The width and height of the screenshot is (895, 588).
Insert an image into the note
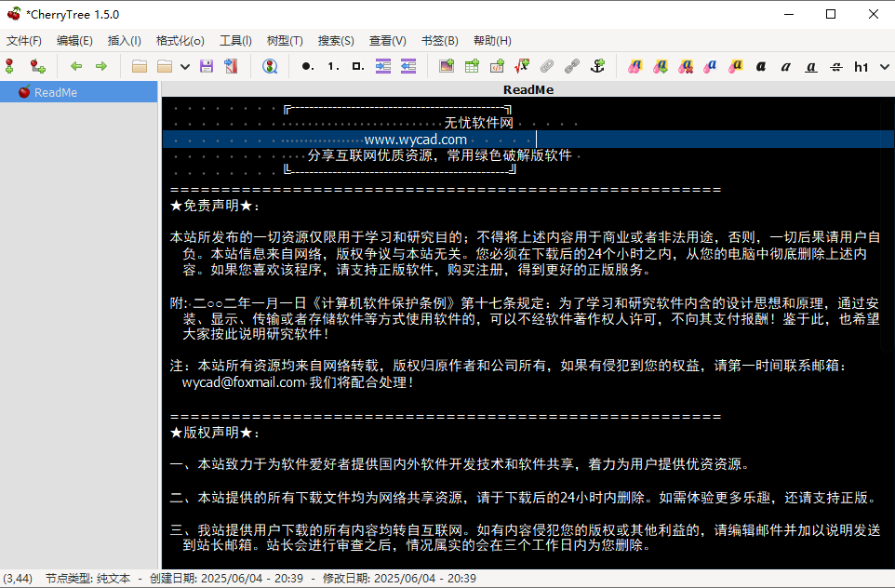tap(447, 66)
